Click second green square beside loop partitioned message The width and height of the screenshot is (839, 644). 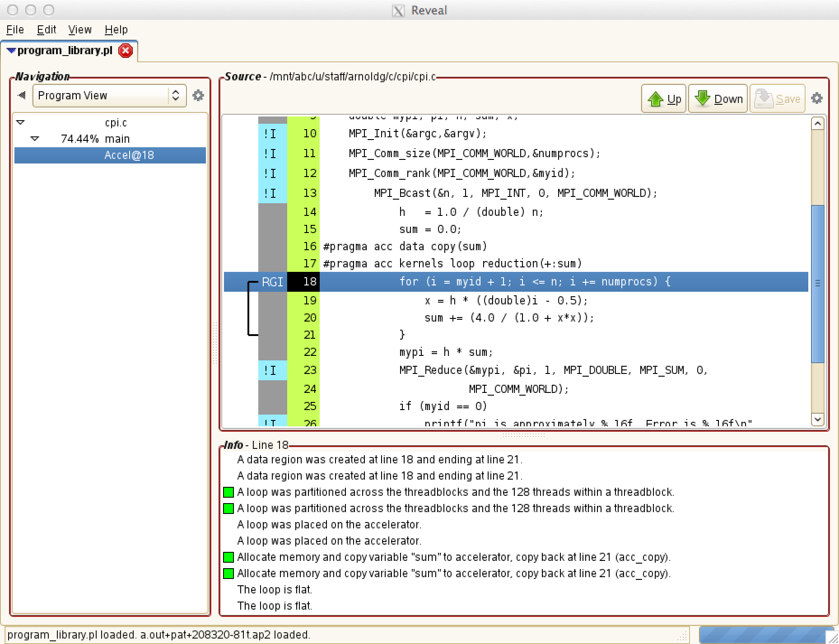(228, 509)
